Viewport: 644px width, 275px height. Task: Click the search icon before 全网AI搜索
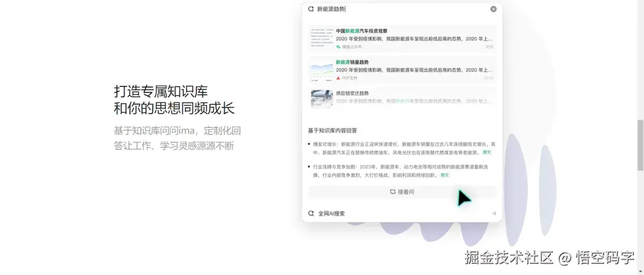[x=311, y=214]
